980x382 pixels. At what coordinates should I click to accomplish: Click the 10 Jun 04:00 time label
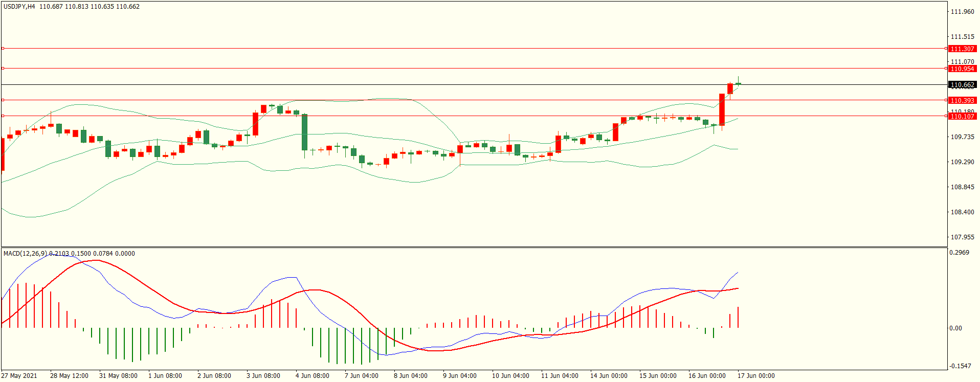tap(510, 376)
